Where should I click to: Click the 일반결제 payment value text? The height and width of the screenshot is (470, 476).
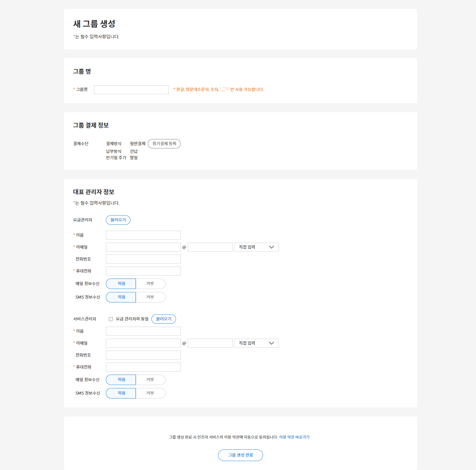click(137, 144)
